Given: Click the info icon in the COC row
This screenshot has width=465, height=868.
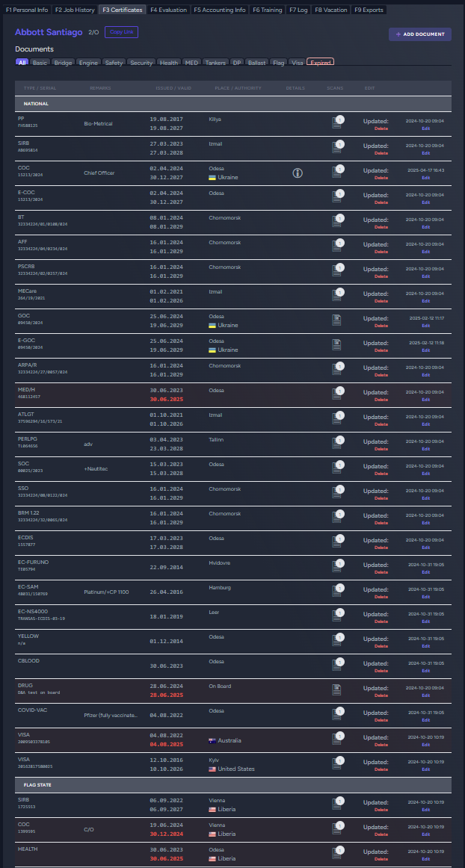Looking at the screenshot, I should tap(297, 173).
